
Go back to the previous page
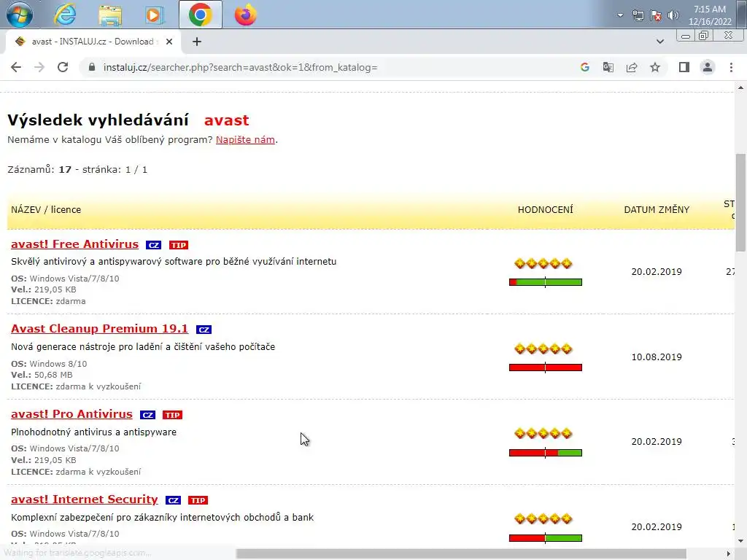pyautogui.click(x=16, y=67)
